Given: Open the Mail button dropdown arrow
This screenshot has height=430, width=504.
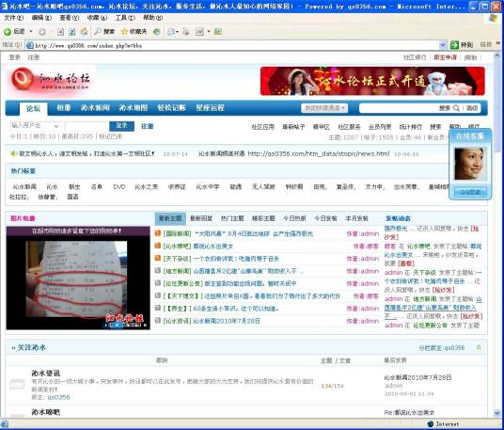Looking at the screenshot, I should click(177, 32).
